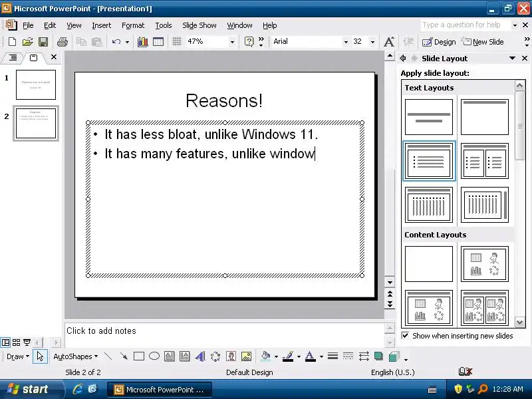Click the 3-D Style icon

[x=394, y=356]
